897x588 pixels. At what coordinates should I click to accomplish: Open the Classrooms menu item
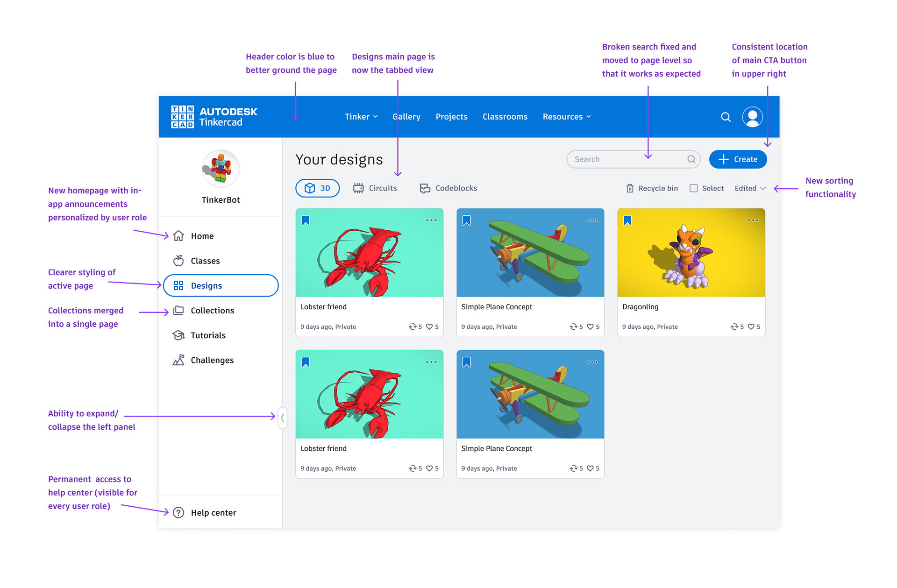coord(505,117)
